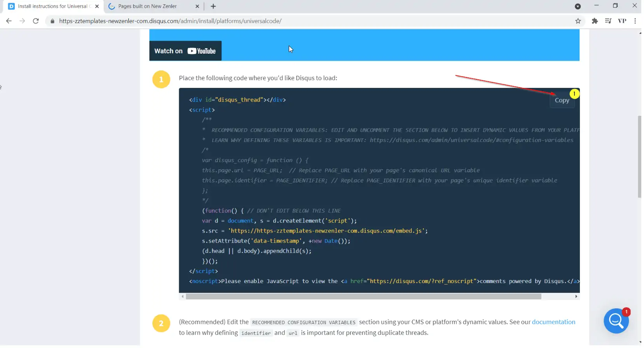Open the help chat bubble
644x348 pixels.
(x=616, y=321)
